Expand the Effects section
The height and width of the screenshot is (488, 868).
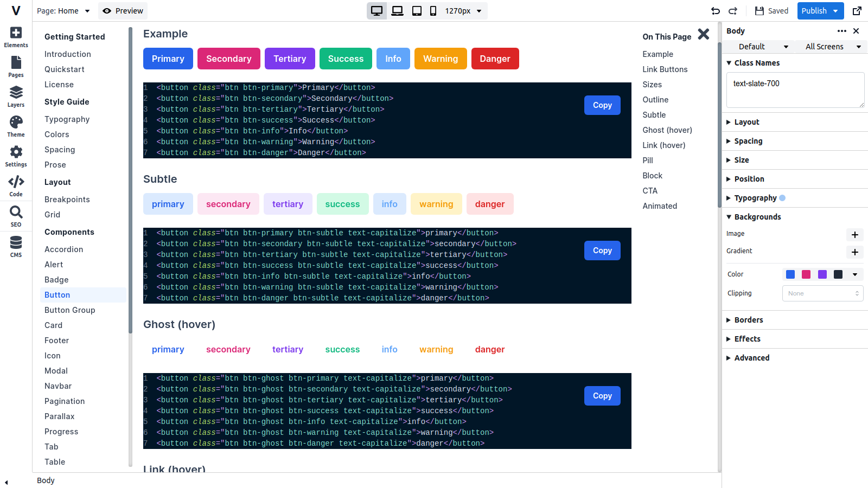click(743, 339)
